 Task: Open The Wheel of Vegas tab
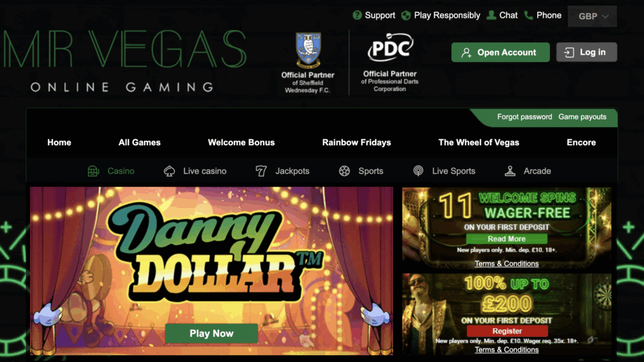(479, 143)
